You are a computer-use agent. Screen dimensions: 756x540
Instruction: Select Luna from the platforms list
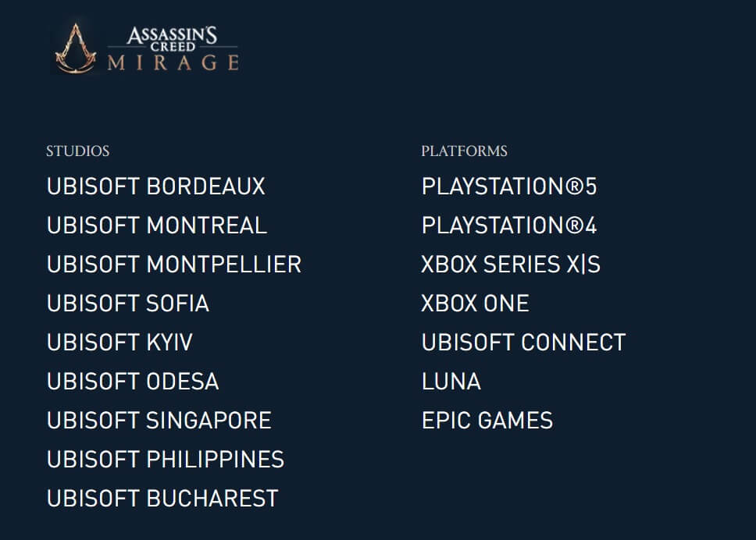click(451, 382)
